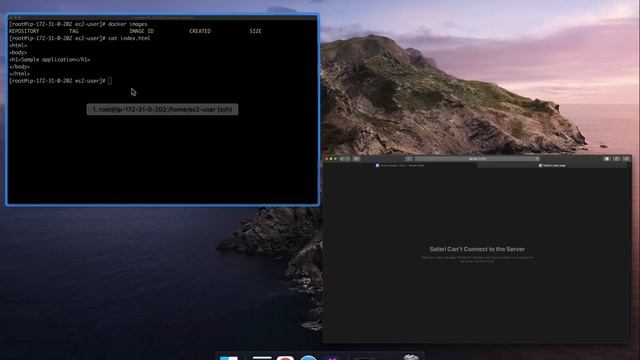Viewport: 640px width, 360px height.
Task: Click the 'REPOSITORY' column header in terminal
Action: pyautogui.click(x=24, y=31)
